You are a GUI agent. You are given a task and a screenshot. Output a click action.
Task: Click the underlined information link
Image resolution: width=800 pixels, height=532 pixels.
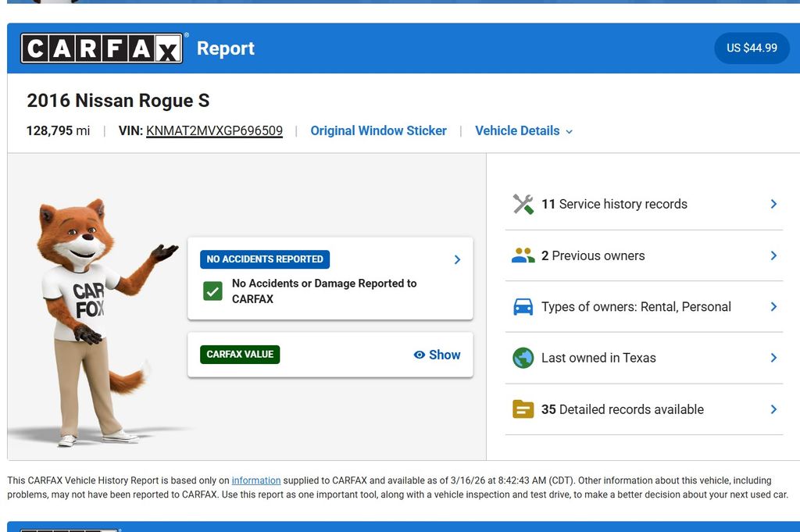click(255, 480)
